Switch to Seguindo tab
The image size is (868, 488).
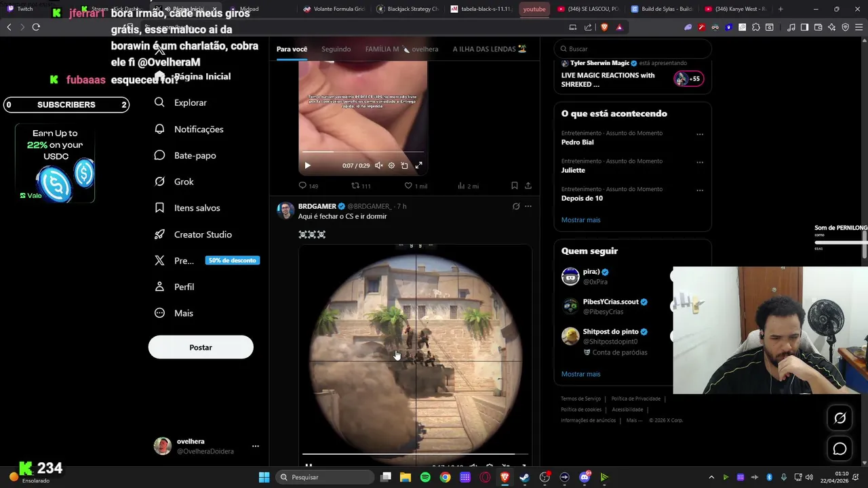(x=336, y=49)
